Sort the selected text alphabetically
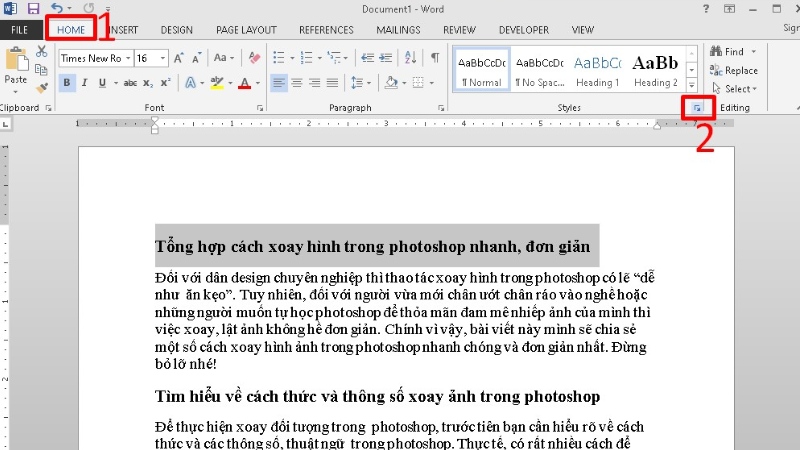Image resolution: width=800 pixels, height=450 pixels. coord(410,57)
